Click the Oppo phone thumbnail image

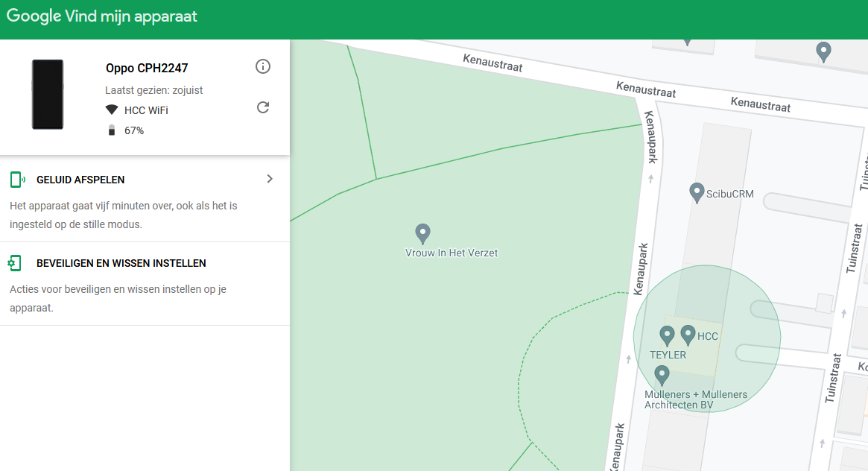click(48, 95)
